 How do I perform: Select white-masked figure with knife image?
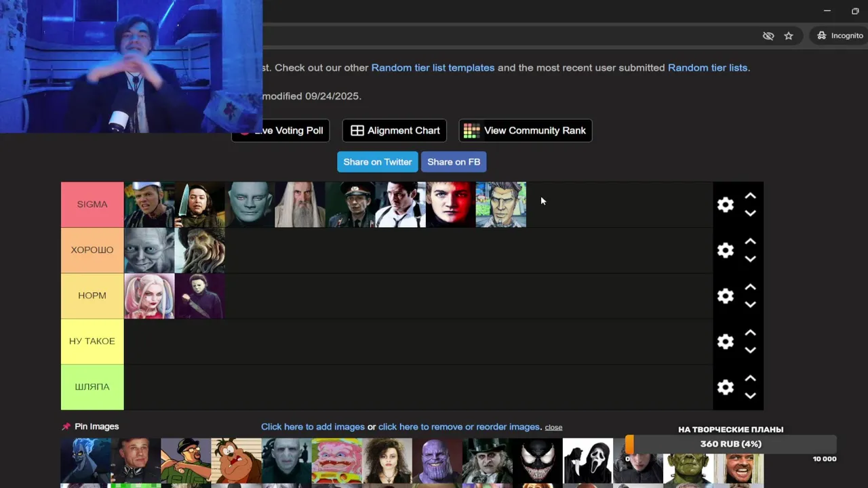(x=199, y=296)
